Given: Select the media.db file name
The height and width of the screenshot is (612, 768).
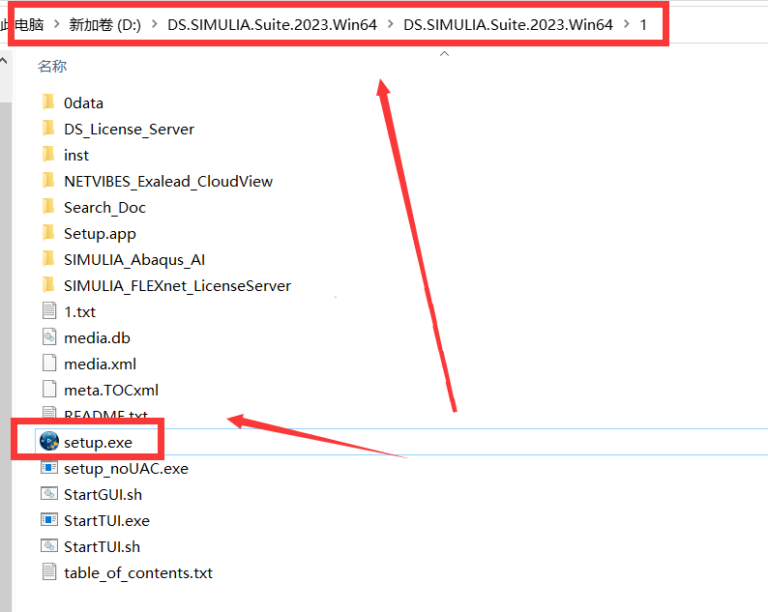Looking at the screenshot, I should click(97, 338).
